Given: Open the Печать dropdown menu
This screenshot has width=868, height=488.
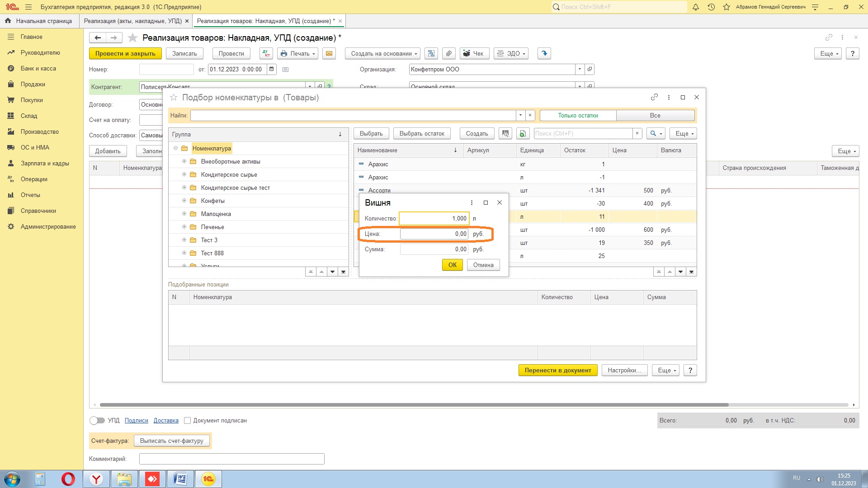Looking at the screenshot, I should point(297,53).
